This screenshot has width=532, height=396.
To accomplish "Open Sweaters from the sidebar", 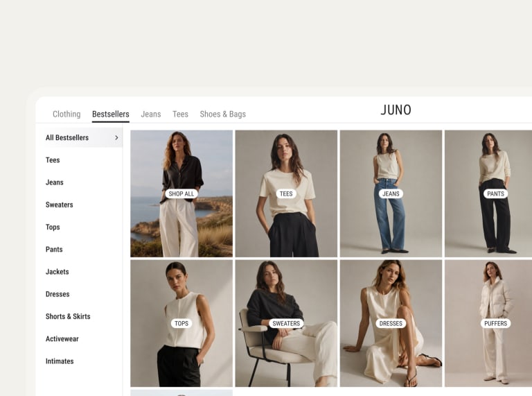I will coord(59,205).
